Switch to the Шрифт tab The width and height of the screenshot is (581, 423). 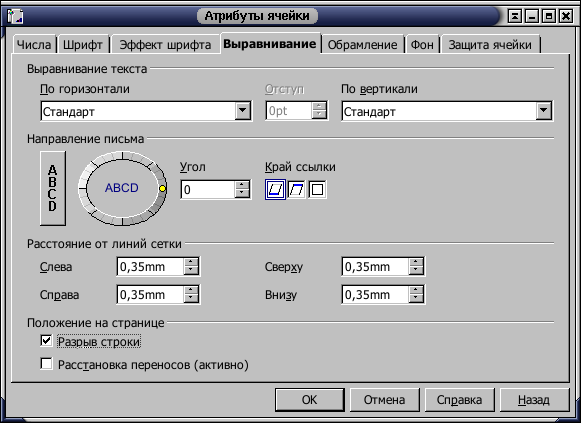[x=83, y=45]
